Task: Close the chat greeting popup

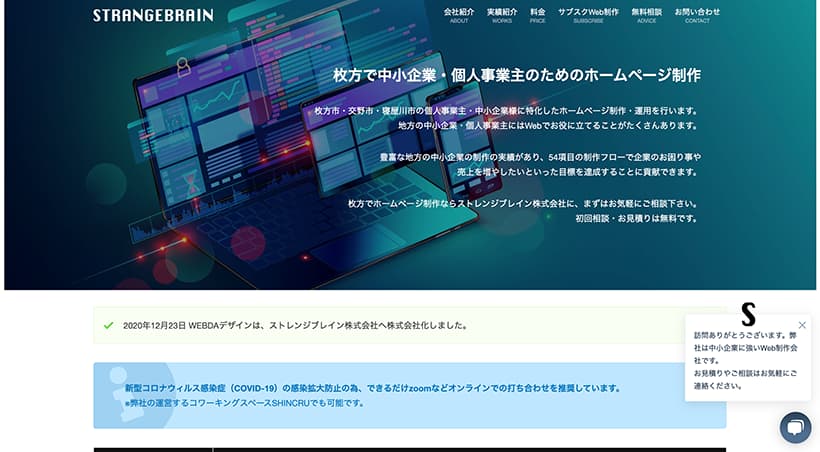Action: click(x=802, y=325)
